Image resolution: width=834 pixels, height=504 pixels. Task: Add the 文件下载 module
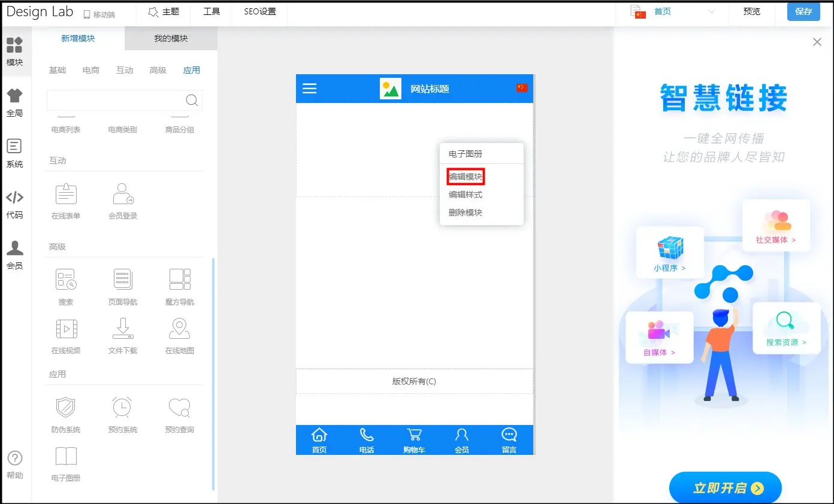pos(123,329)
